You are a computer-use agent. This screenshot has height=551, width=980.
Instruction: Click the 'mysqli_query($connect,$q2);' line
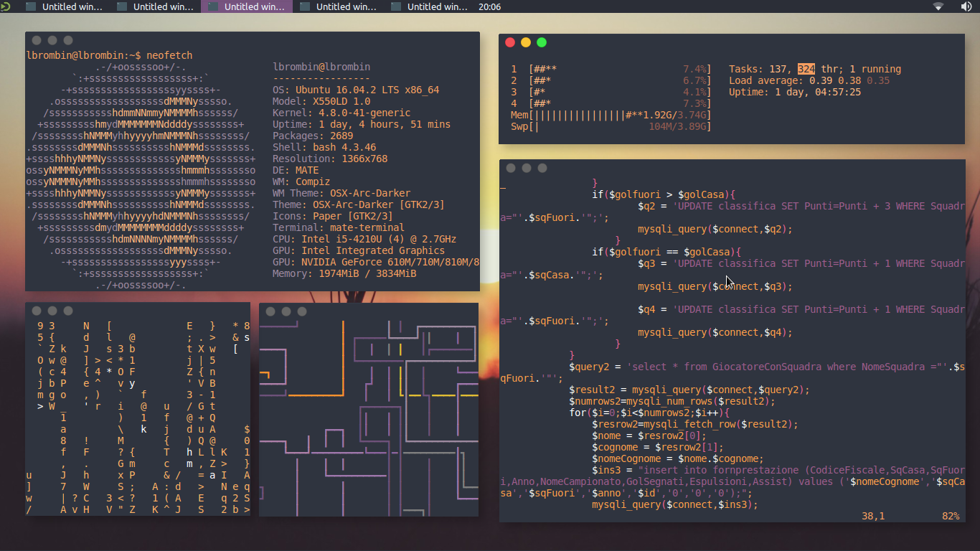click(x=715, y=229)
